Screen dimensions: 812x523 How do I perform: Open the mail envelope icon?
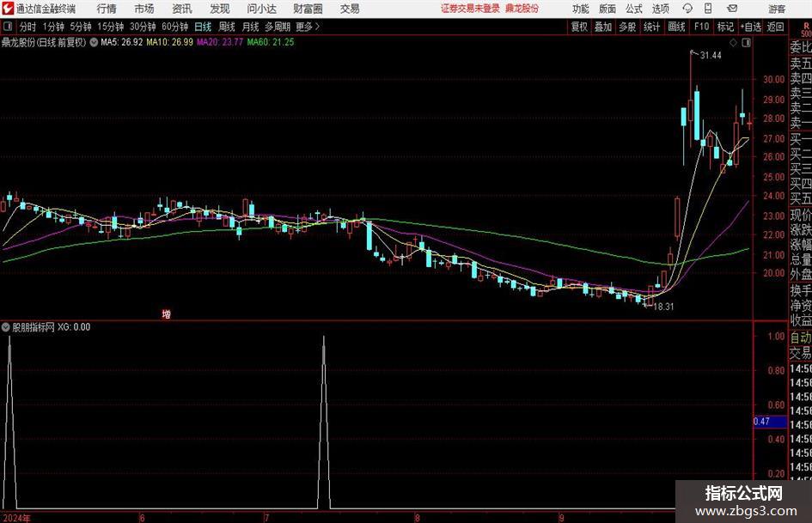click(732, 9)
